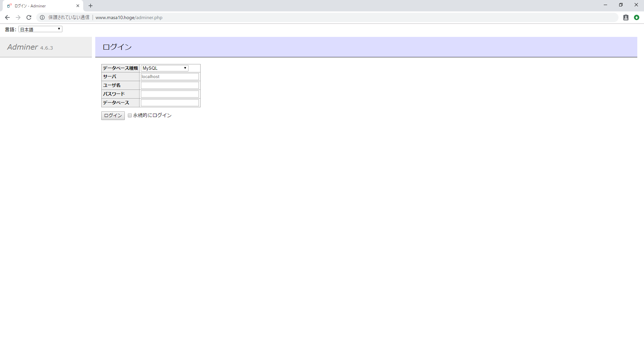The height and width of the screenshot is (352, 644).
Task: Focus the サーバ localhost field
Action: coord(170,77)
